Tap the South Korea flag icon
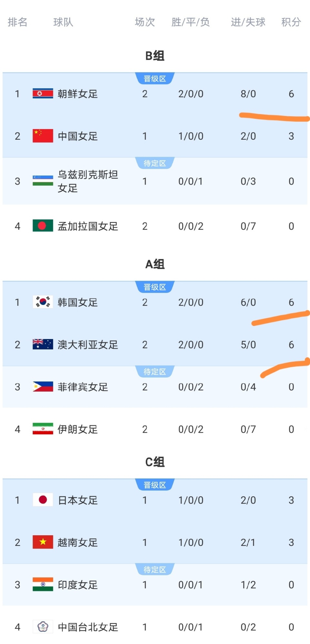The width and height of the screenshot is (310, 644). pyautogui.click(x=43, y=302)
